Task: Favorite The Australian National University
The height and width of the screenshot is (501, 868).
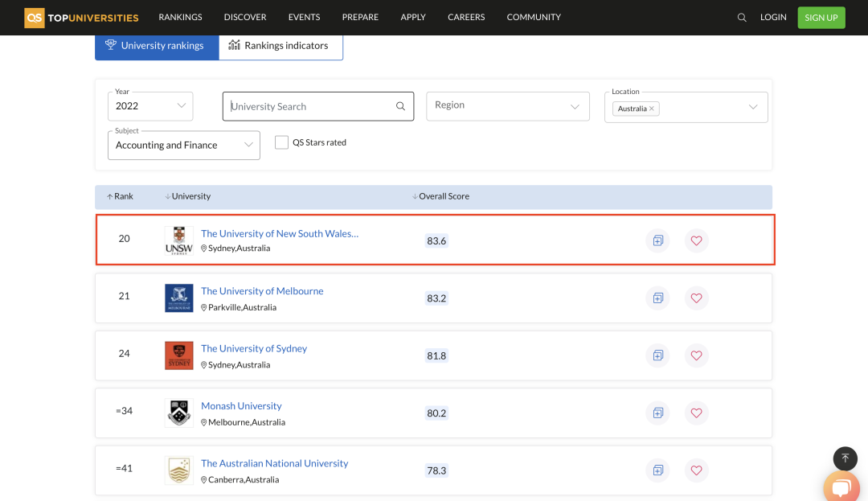Action: (x=696, y=470)
